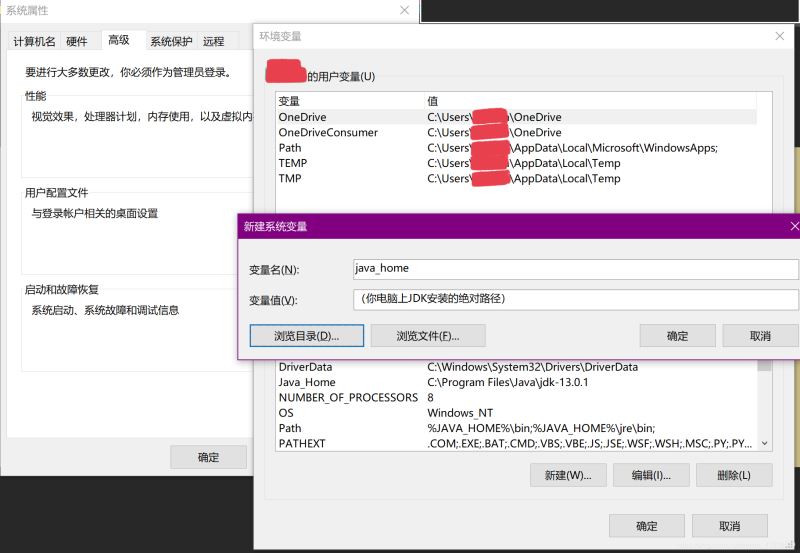The image size is (800, 553).
Task: Click the Windows_NT value cell
Action: (x=460, y=413)
